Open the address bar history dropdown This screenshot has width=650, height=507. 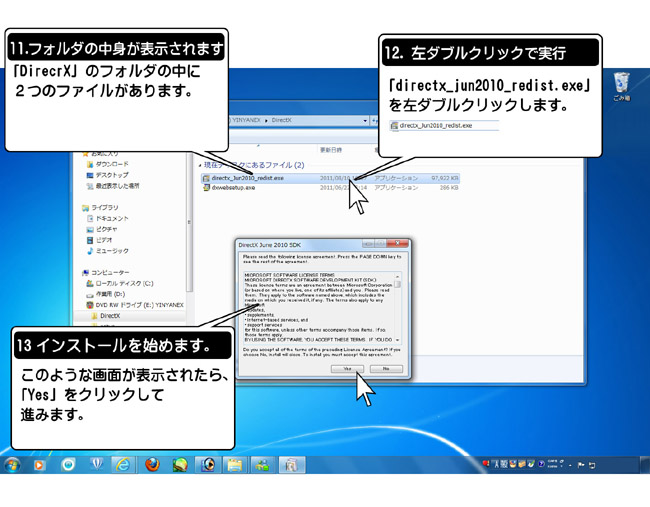click(365, 121)
